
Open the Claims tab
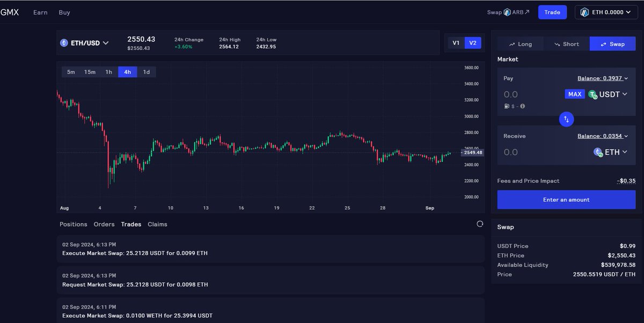tap(157, 224)
